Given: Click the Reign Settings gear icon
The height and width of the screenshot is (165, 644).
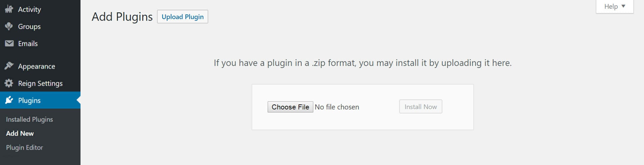Looking at the screenshot, I should [x=9, y=83].
